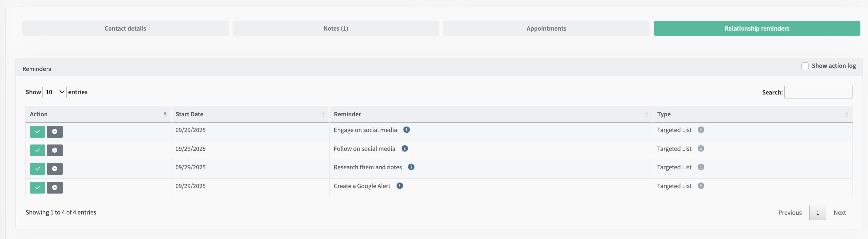Open the Notes (1) tab
868x239 pixels.
coord(336,28)
